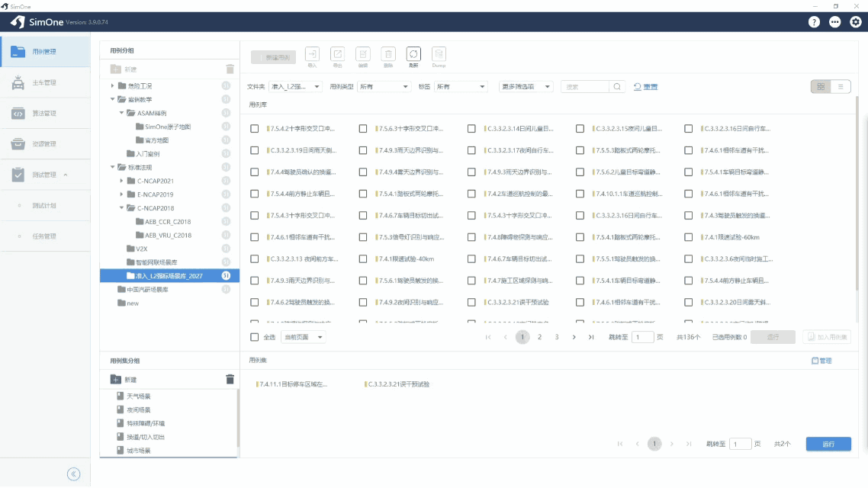
Task: Open the folder dropdown in filter bar
Action: pos(294,87)
